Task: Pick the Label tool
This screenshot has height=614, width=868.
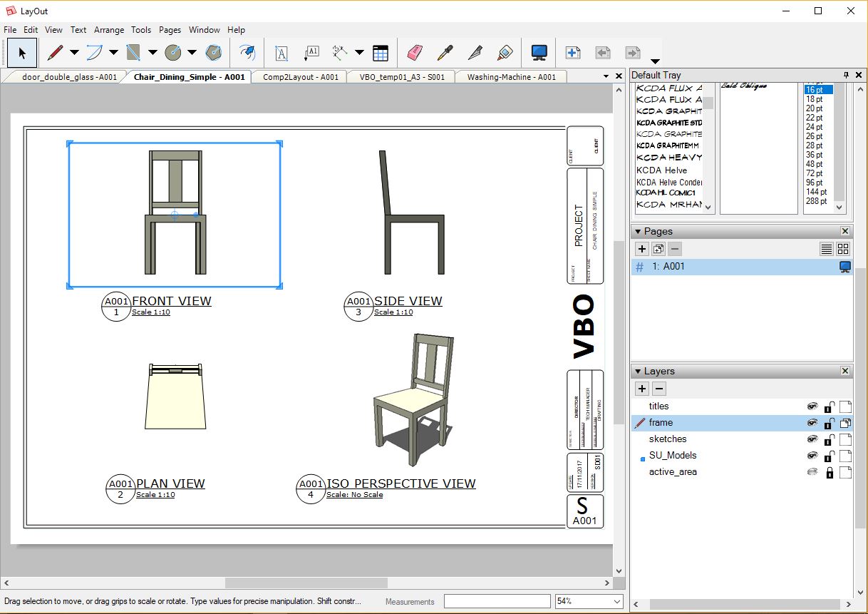Action: pyautogui.click(x=311, y=52)
